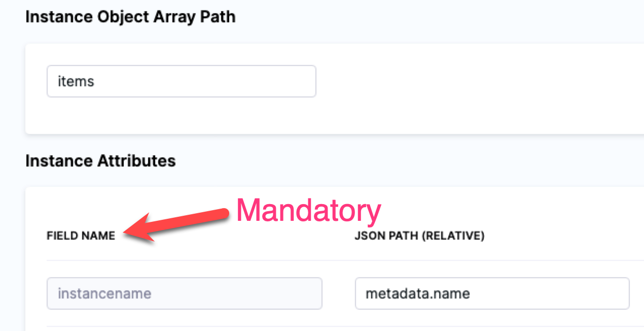The width and height of the screenshot is (644, 331).
Task: Click the Instance Object Array Path heading
Action: tap(130, 17)
